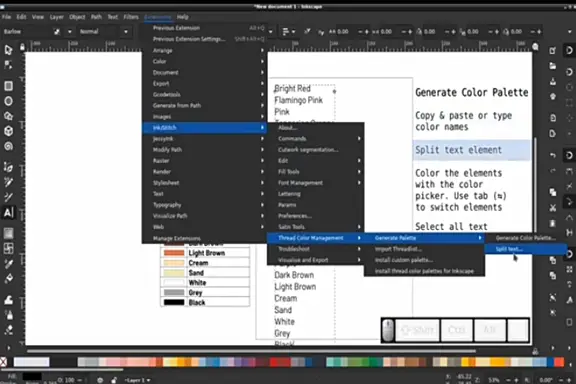
Task: Select the Calligraphy tool
Action: click(8, 197)
